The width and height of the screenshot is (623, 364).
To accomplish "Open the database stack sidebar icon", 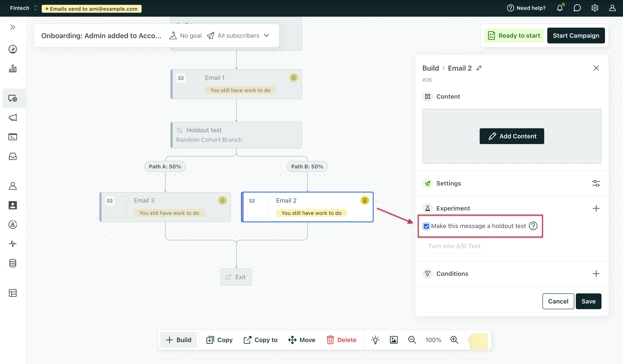I will (13, 263).
